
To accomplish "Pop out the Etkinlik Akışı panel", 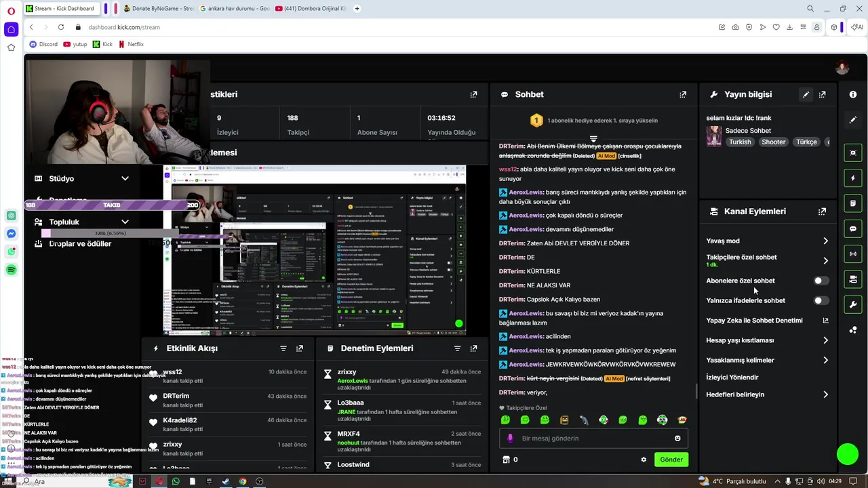I will coord(300,348).
